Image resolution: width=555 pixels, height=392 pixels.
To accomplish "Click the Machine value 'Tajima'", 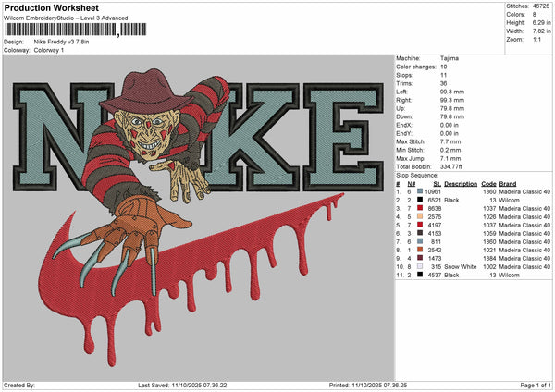I will click(x=450, y=58).
